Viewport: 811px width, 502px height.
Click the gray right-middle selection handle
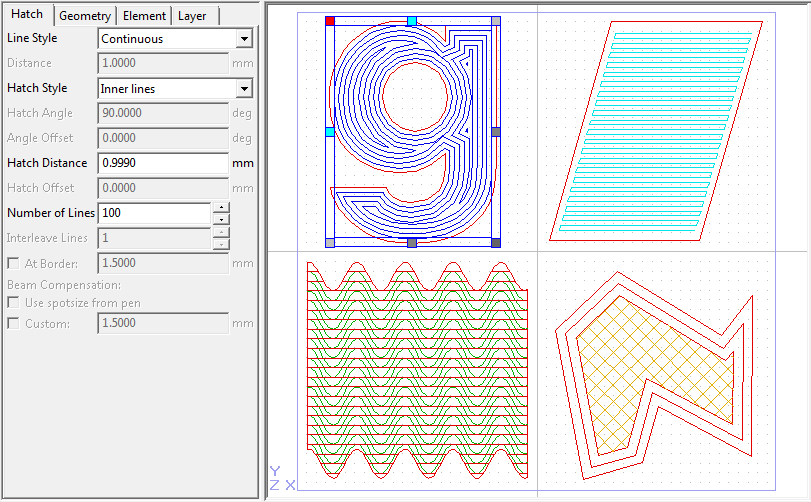tap(495, 132)
